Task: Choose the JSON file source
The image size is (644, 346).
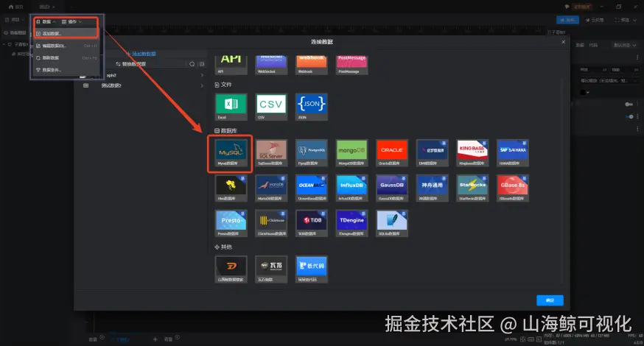Action: (x=312, y=107)
